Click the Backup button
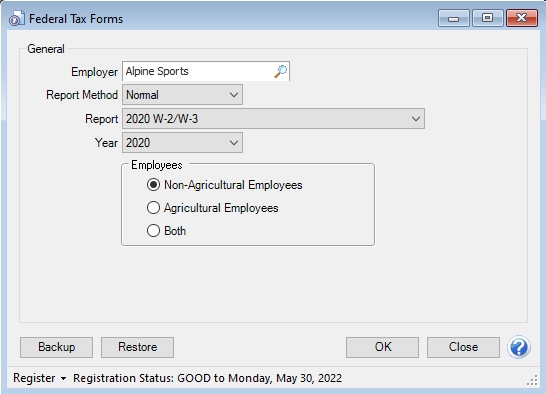 56,347
